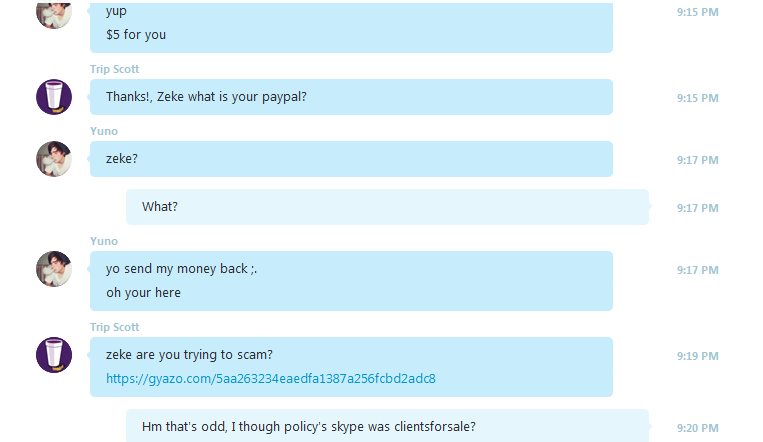Select the 'What?' sent message bubble
The image size is (763, 442).
tap(387, 207)
